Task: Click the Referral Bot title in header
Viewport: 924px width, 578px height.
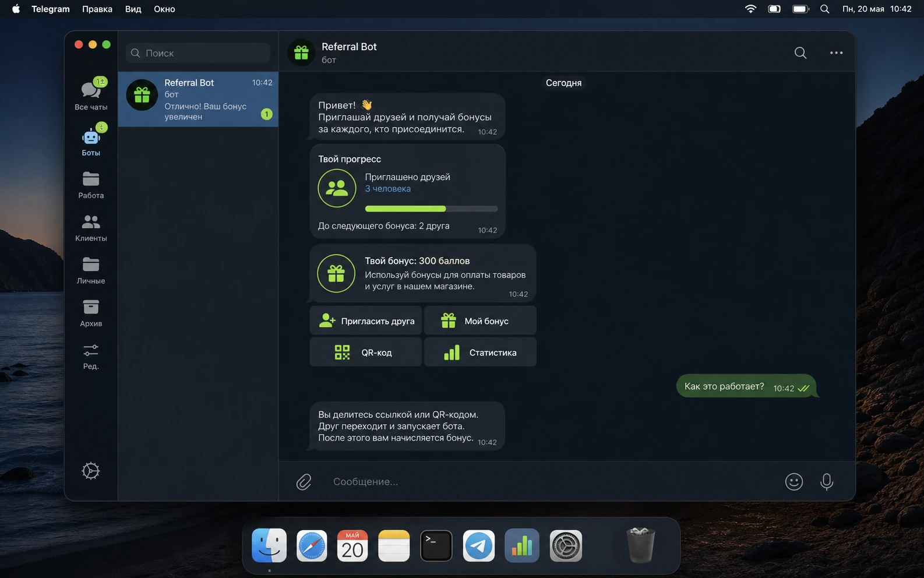Action: (349, 47)
